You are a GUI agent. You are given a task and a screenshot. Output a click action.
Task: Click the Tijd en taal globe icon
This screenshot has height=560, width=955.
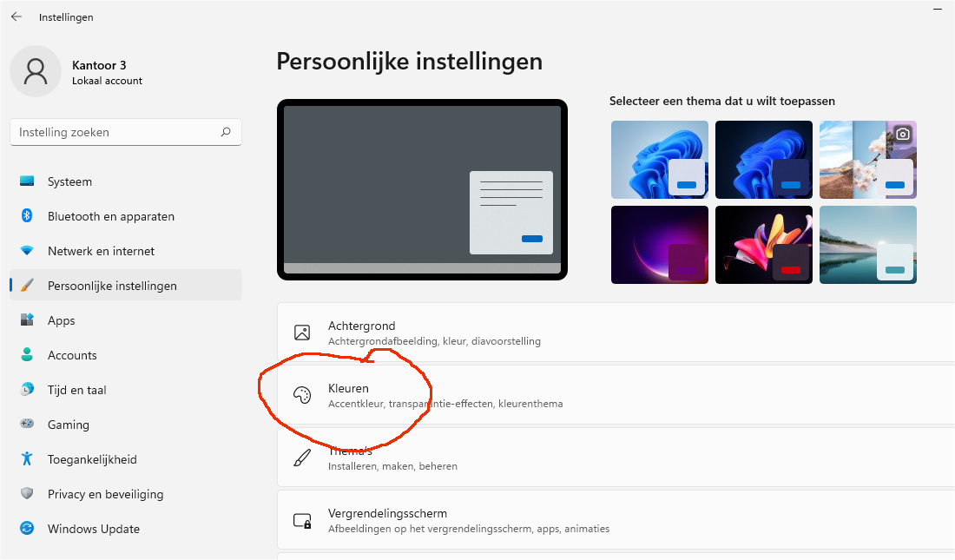coord(27,389)
